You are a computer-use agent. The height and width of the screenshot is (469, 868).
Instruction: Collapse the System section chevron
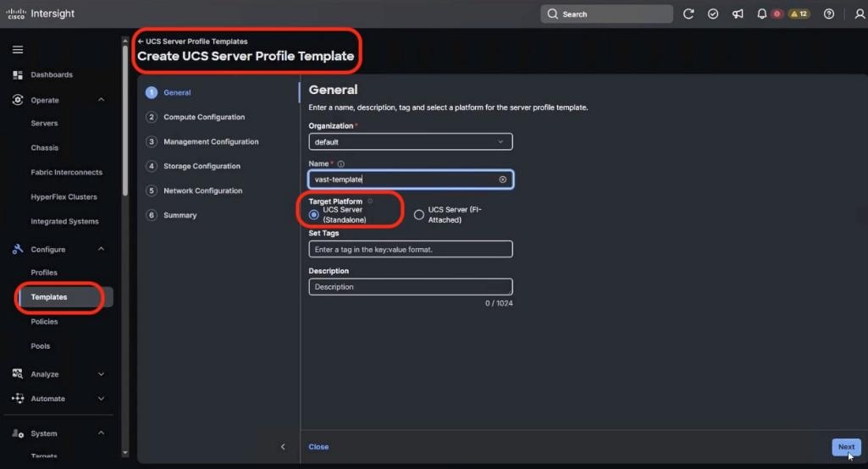[102, 433]
